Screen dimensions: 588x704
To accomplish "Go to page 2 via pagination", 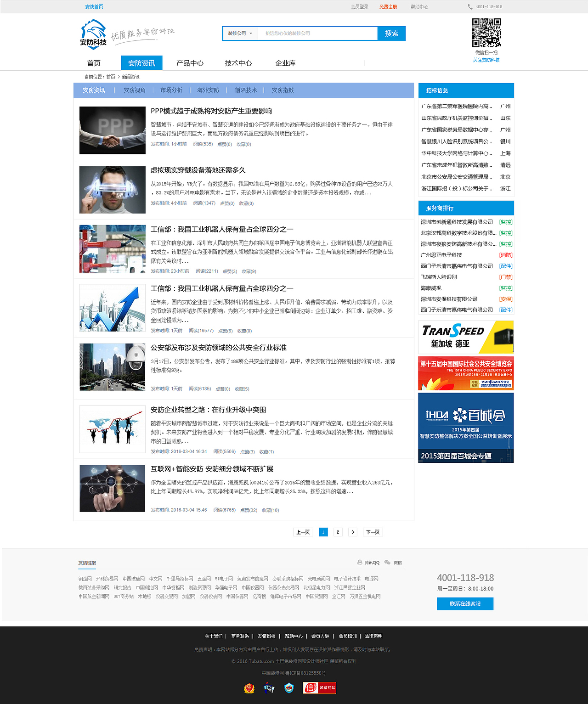I will (338, 532).
